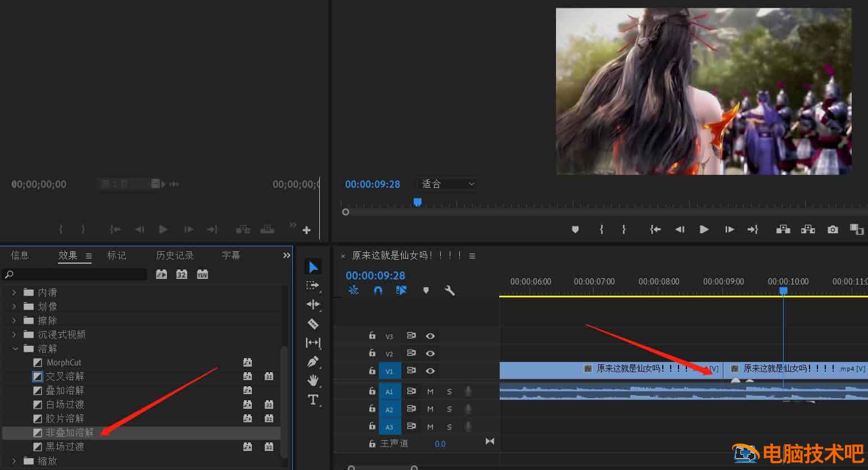
Task: Mute the A1 audio track
Action: point(430,391)
